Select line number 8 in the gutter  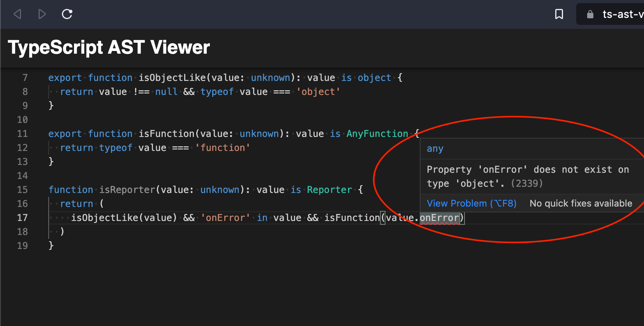coord(25,92)
